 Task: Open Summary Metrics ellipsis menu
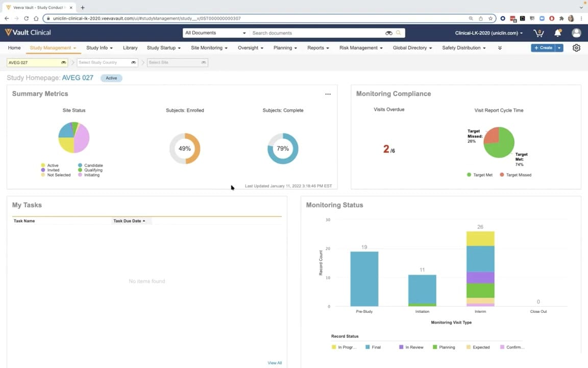tap(328, 94)
